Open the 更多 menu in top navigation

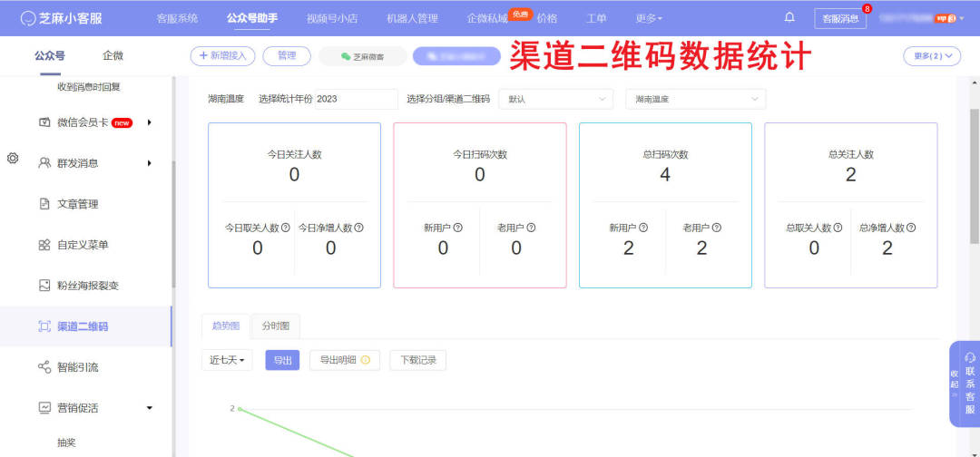click(x=649, y=18)
